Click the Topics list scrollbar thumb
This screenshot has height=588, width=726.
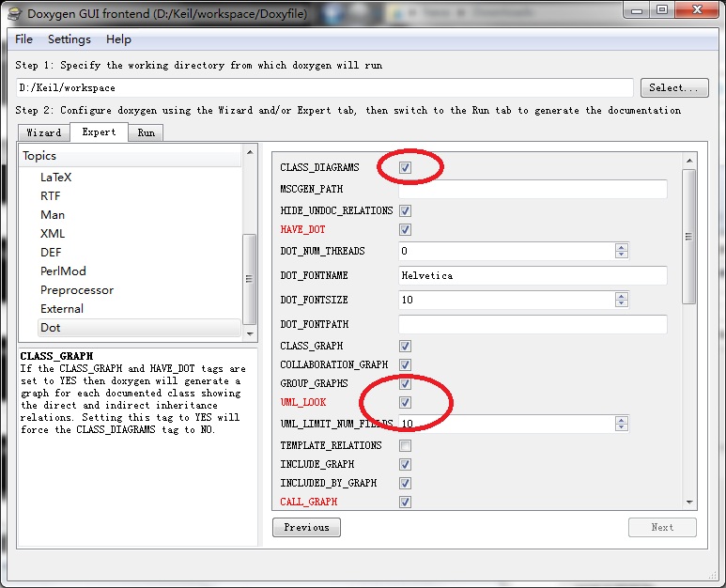pos(249,279)
